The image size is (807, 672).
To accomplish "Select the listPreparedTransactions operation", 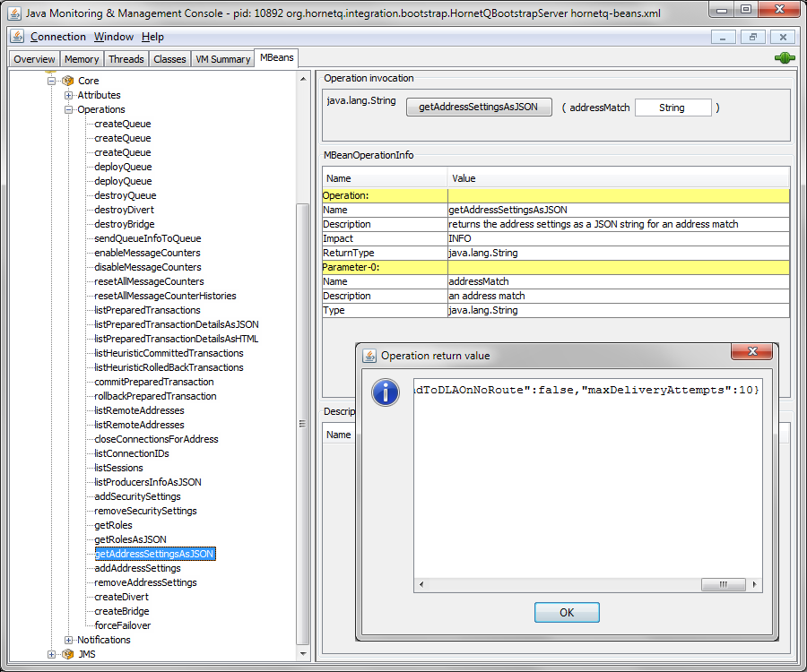I will point(147,310).
